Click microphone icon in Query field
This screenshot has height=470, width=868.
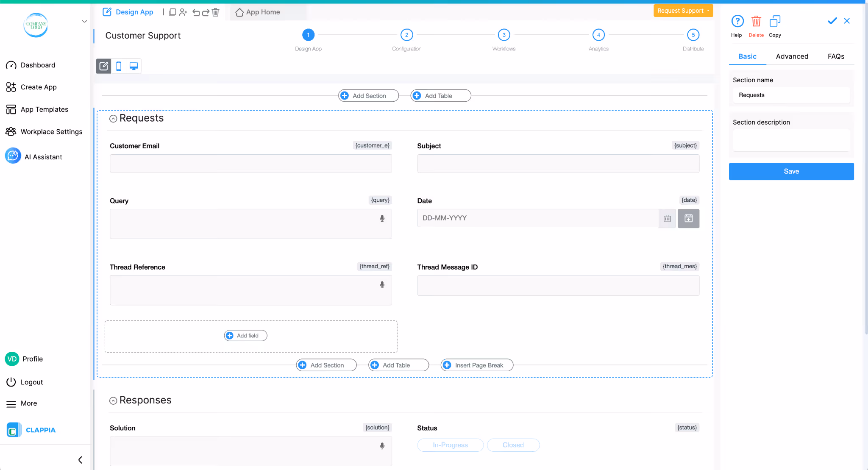382,219
